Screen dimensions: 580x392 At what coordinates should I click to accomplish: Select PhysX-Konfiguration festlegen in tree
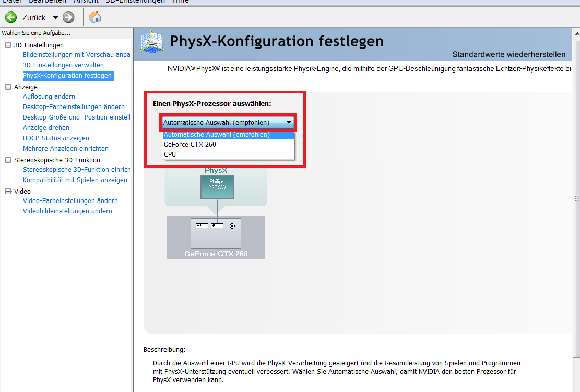click(x=68, y=76)
